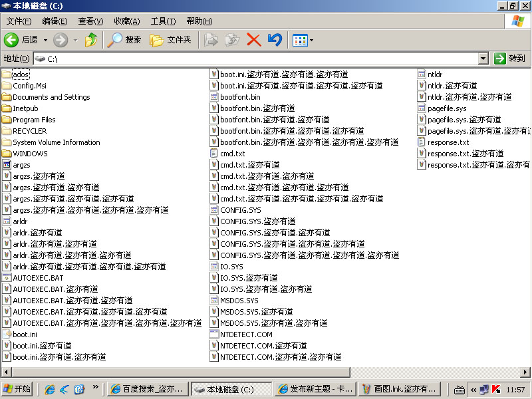
Task: Expand the Quick Launch overflow chevron
Action: tap(96, 387)
